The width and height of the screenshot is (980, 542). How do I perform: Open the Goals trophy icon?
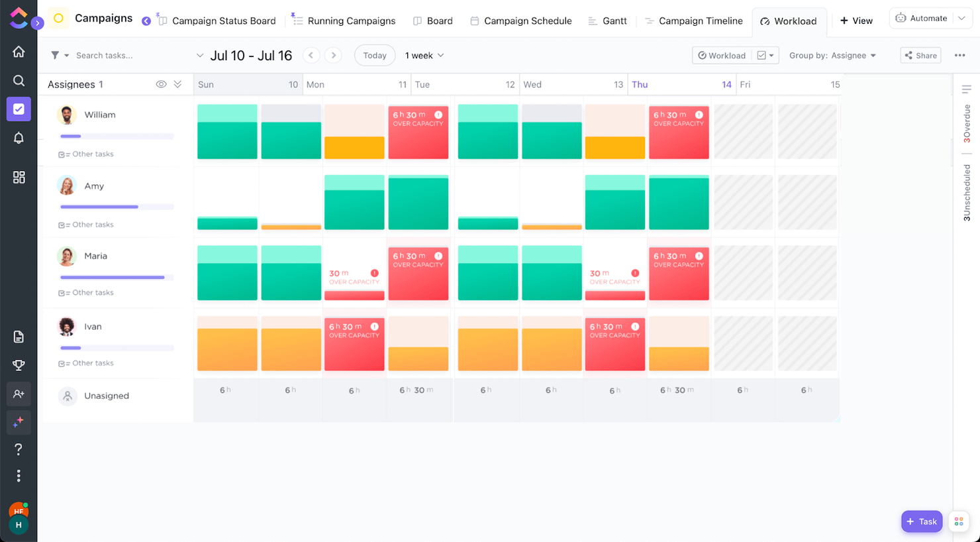(19, 365)
